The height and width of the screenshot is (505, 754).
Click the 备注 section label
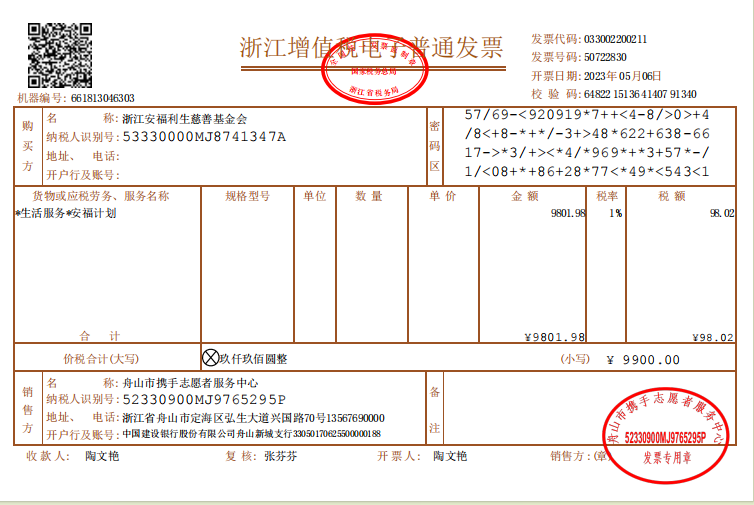coord(434,410)
